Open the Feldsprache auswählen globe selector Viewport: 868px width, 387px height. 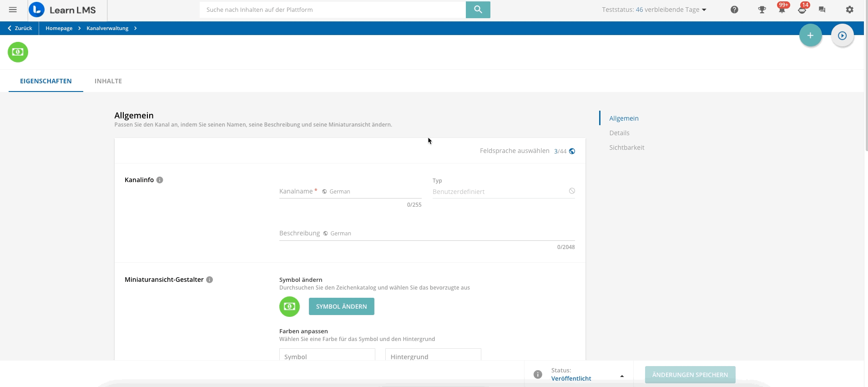(572, 151)
